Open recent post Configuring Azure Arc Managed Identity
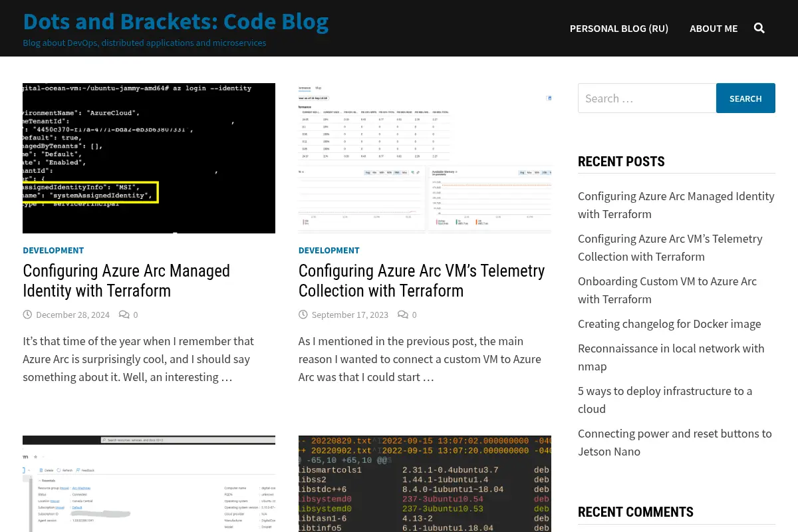Screen dimensions: 798x532 tap(676, 205)
